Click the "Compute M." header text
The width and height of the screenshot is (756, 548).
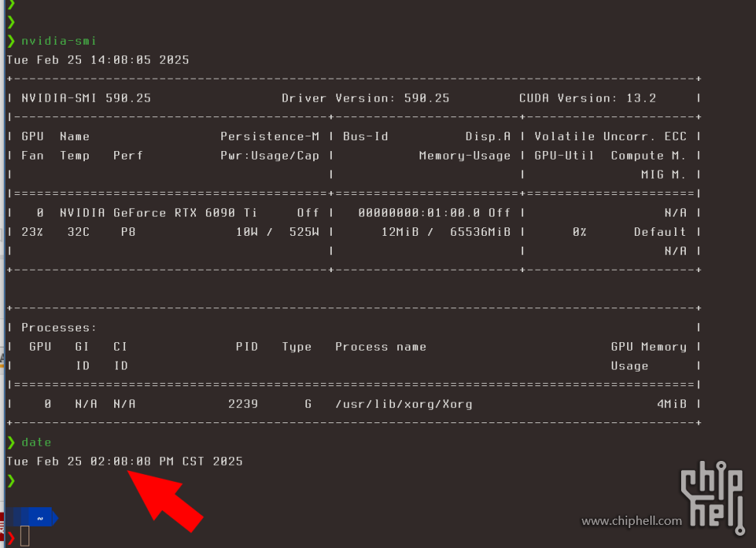649,156
